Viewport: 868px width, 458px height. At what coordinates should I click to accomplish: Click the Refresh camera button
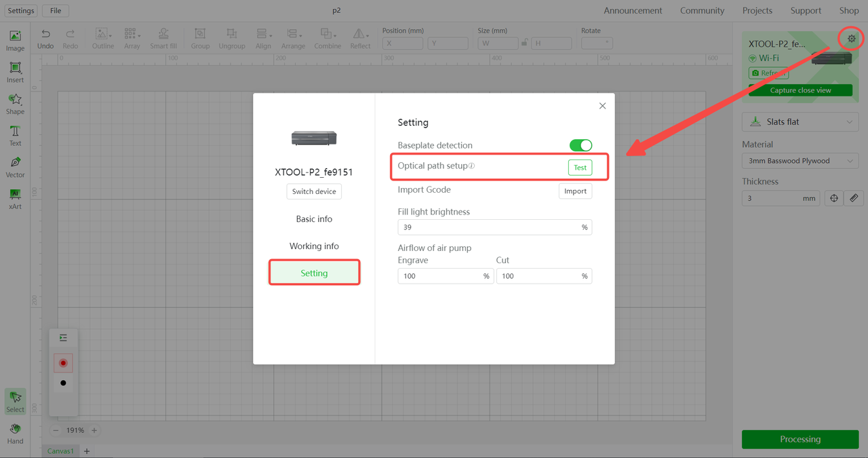click(768, 73)
